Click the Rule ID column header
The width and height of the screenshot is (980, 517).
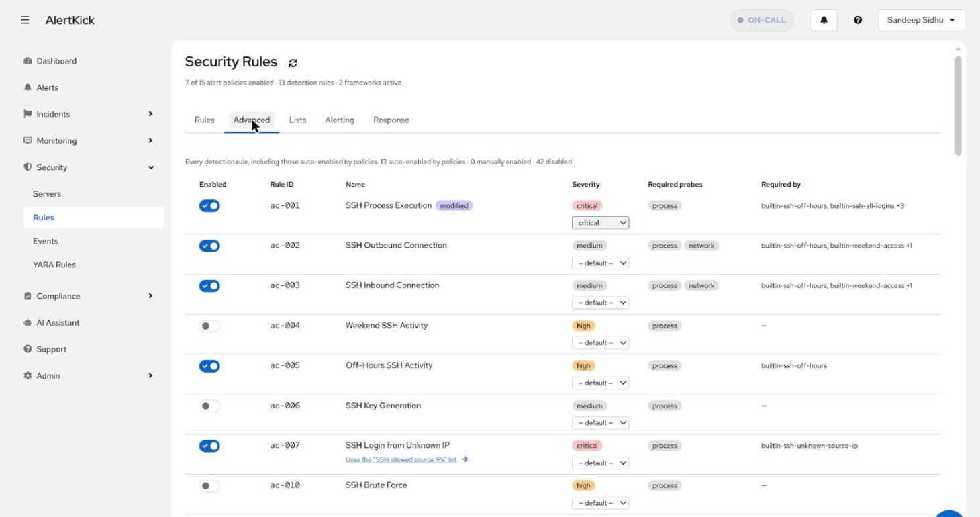point(282,185)
